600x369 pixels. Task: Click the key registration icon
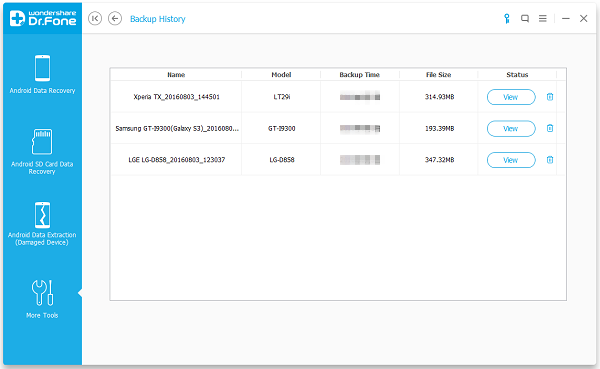tap(507, 18)
